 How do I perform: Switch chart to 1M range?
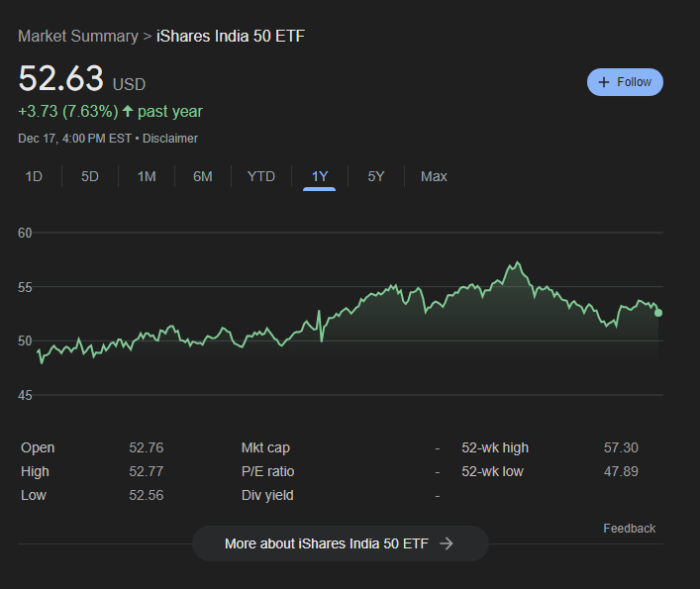(x=147, y=176)
